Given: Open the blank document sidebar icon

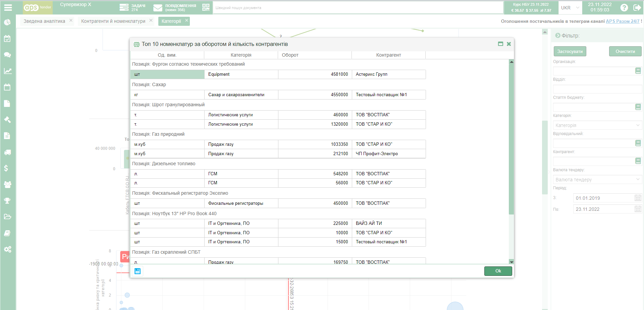Looking at the screenshot, I should (x=7, y=104).
